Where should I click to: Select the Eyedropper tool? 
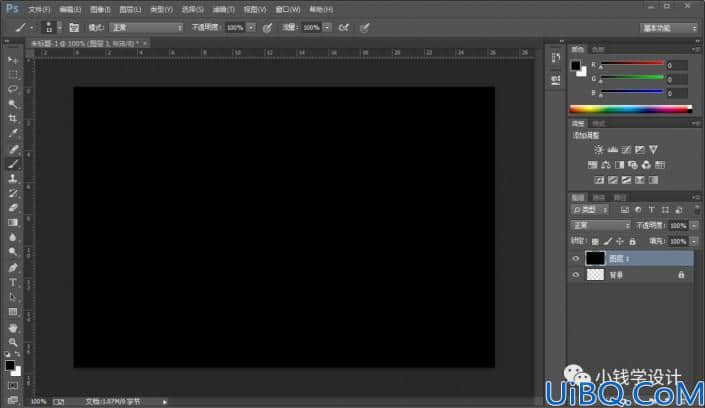pos(13,133)
